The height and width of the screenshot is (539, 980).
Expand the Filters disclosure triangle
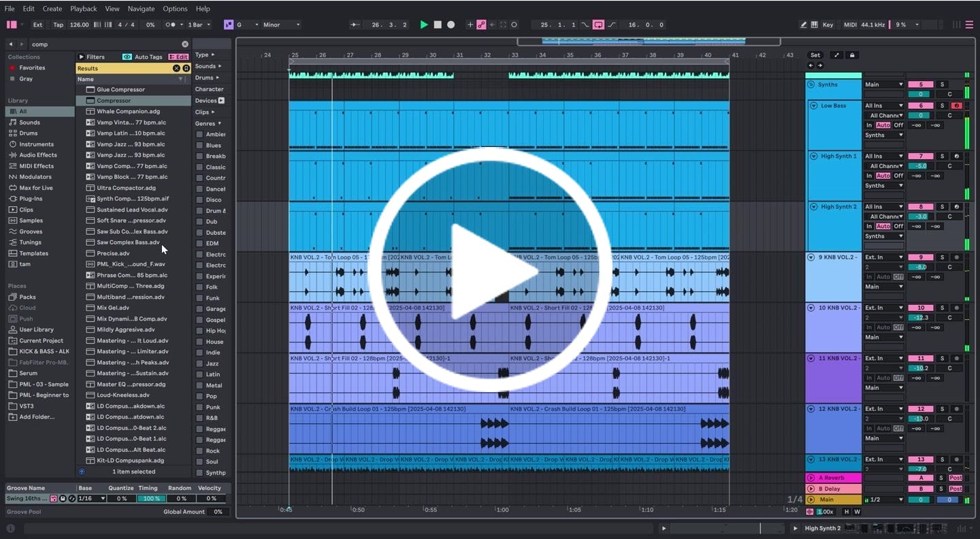click(82, 57)
